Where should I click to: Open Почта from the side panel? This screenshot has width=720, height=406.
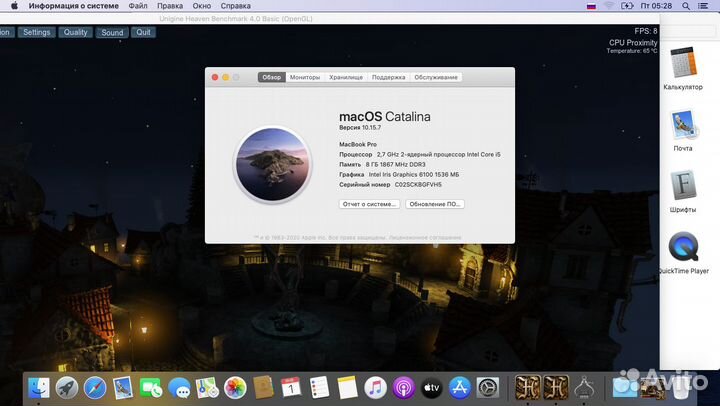coord(683,130)
